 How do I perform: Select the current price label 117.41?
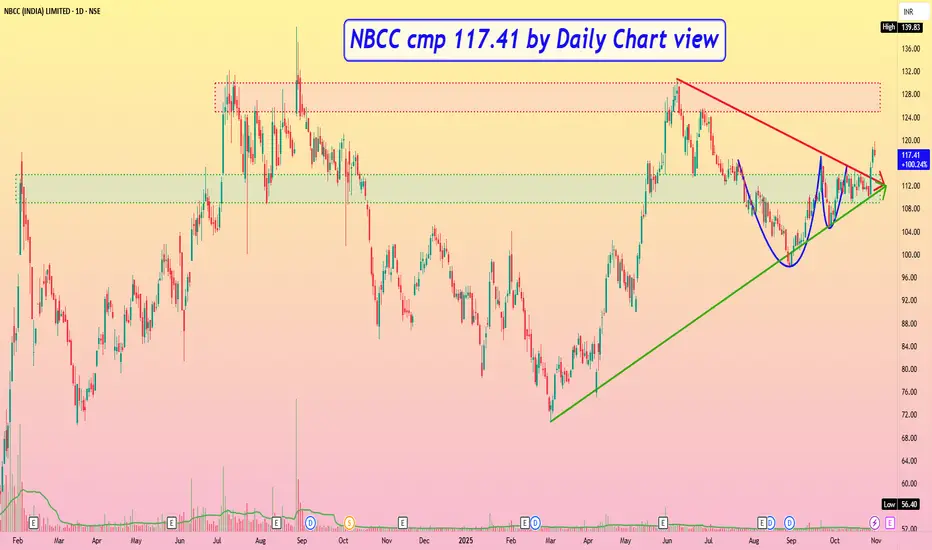click(914, 159)
